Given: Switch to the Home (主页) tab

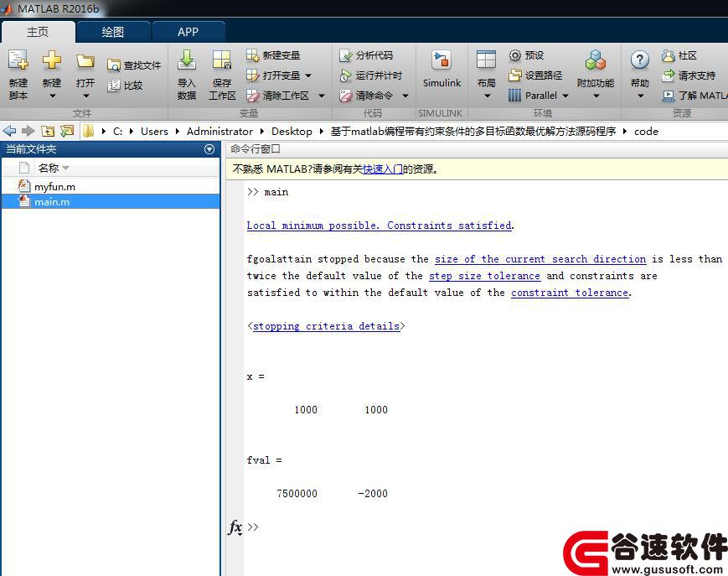Looking at the screenshot, I should coord(38,32).
